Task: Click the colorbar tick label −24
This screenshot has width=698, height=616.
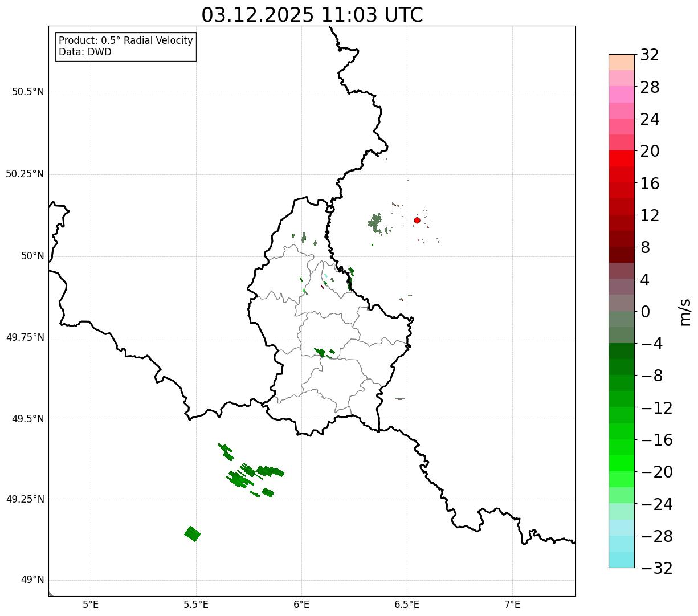Action: point(656,504)
